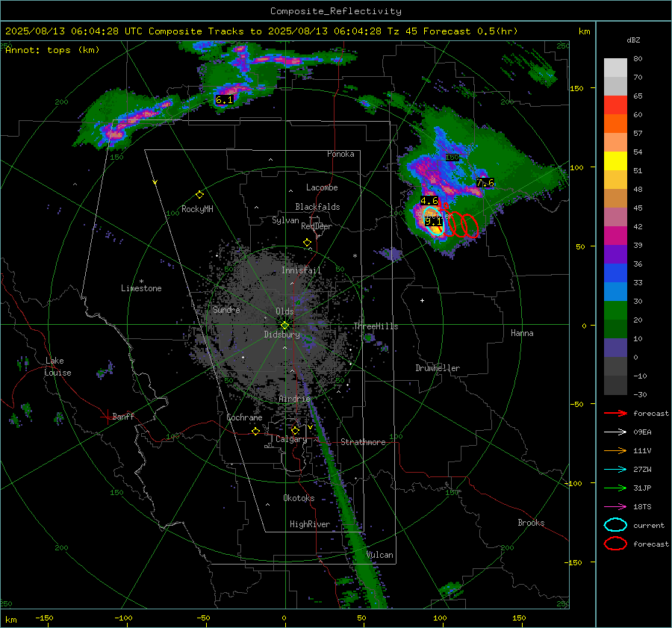Click the Innisfail city label
This screenshot has width=672, height=628.
pyautogui.click(x=302, y=270)
